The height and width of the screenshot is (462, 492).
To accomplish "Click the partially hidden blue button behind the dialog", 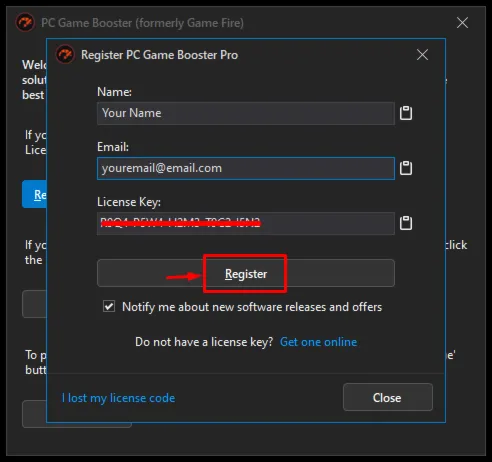I will point(34,194).
